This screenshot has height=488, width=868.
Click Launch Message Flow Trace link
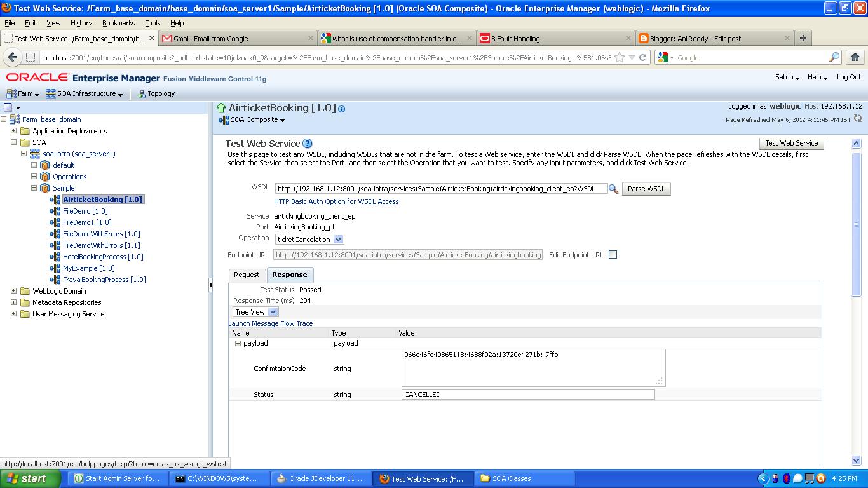(x=271, y=323)
